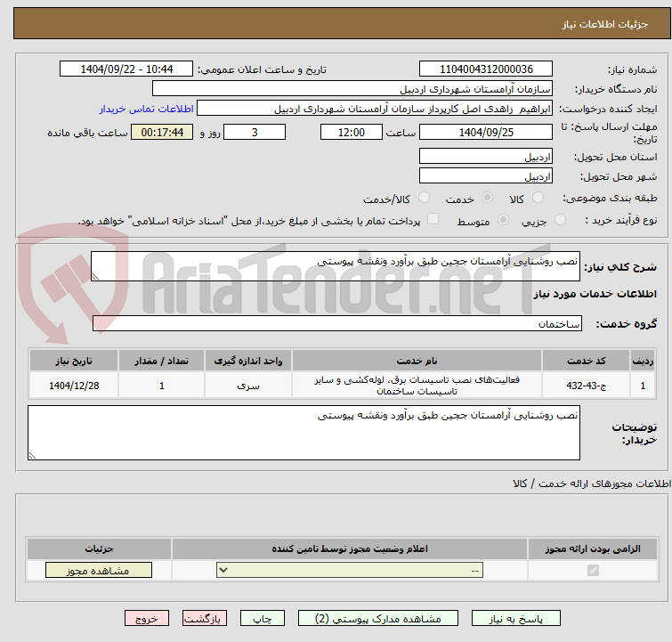
Task: Click the بازگشت back button
Action: [205, 619]
